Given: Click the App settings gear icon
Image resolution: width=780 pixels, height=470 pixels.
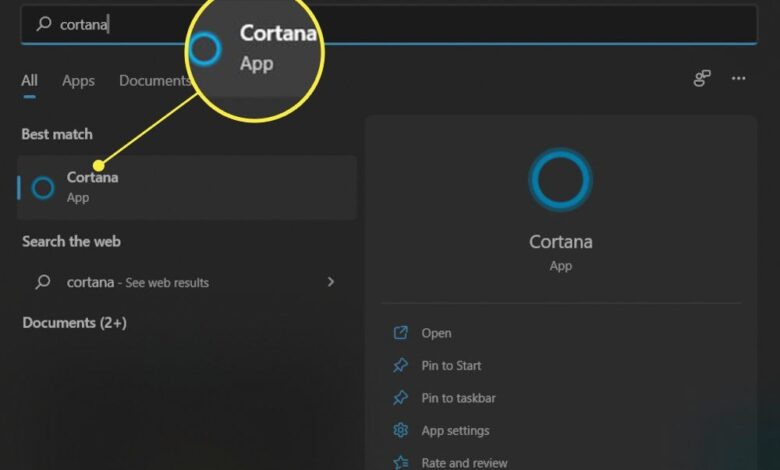Looking at the screenshot, I should [x=400, y=430].
